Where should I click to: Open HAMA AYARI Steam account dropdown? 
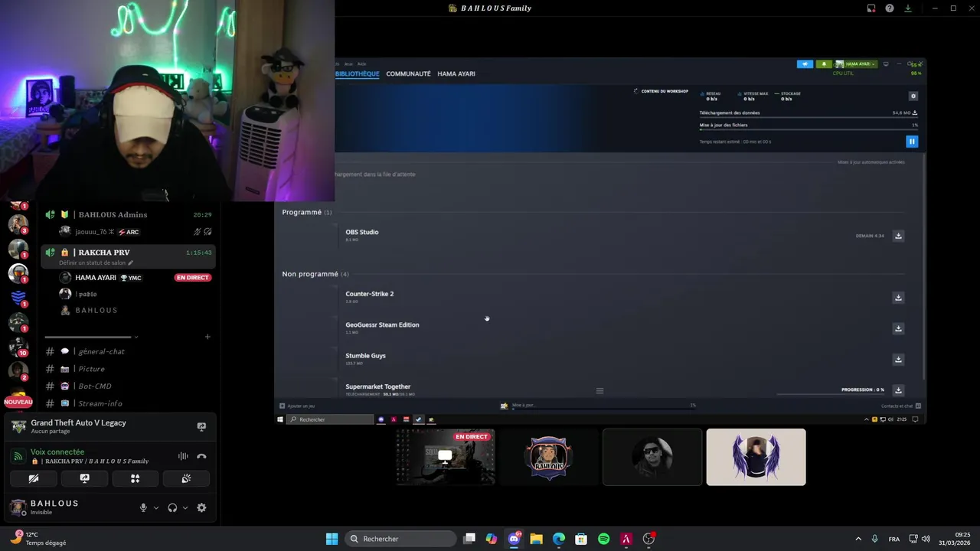pyautogui.click(x=856, y=64)
